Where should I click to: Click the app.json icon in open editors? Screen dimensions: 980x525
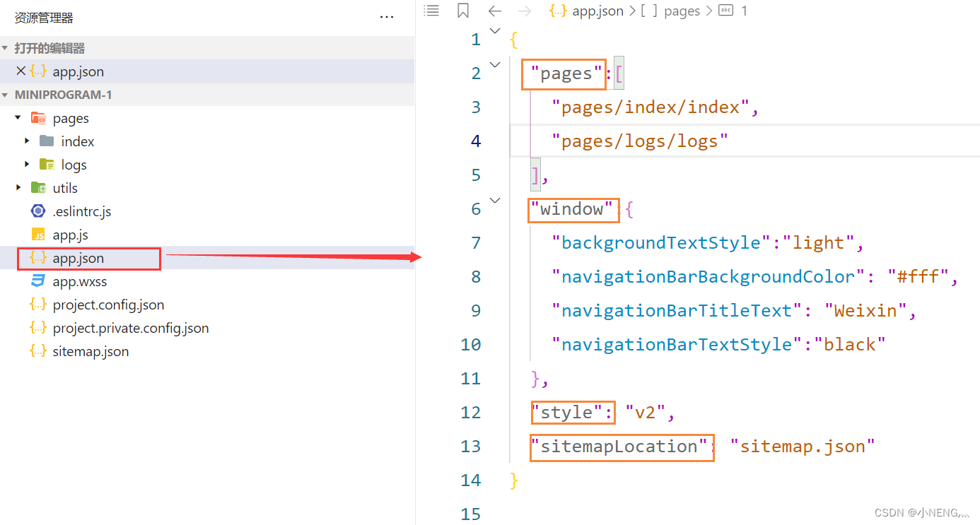tap(38, 71)
